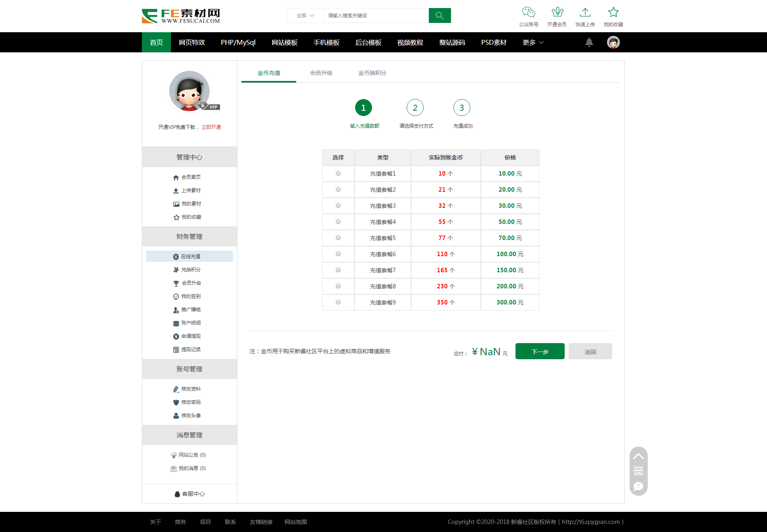Switch to the 会员升级 tab
The width and height of the screenshot is (767, 532).
point(321,73)
